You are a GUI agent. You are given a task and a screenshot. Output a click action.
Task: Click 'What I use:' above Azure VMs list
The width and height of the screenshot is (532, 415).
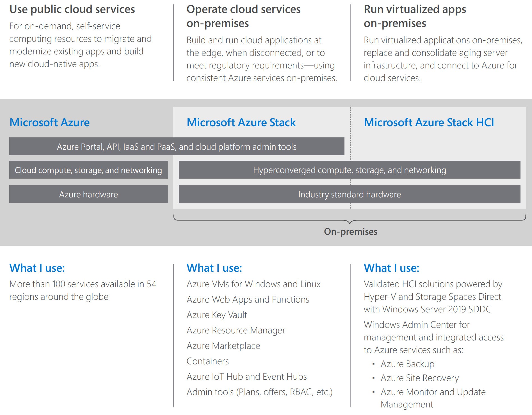pos(214,268)
